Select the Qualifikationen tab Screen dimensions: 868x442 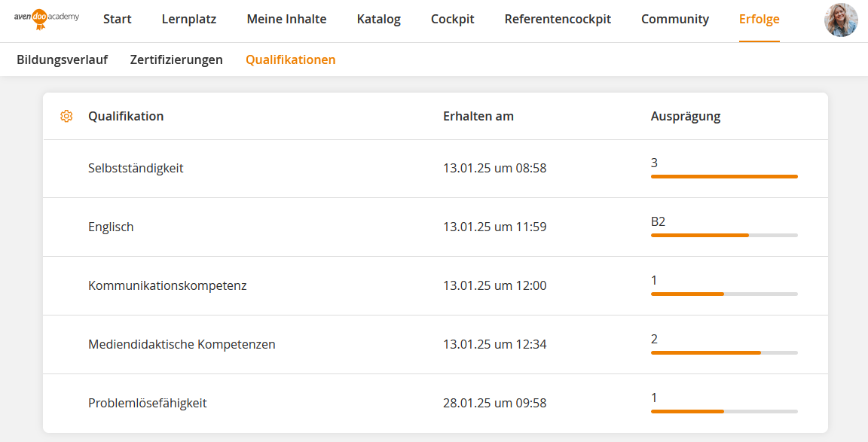291,59
